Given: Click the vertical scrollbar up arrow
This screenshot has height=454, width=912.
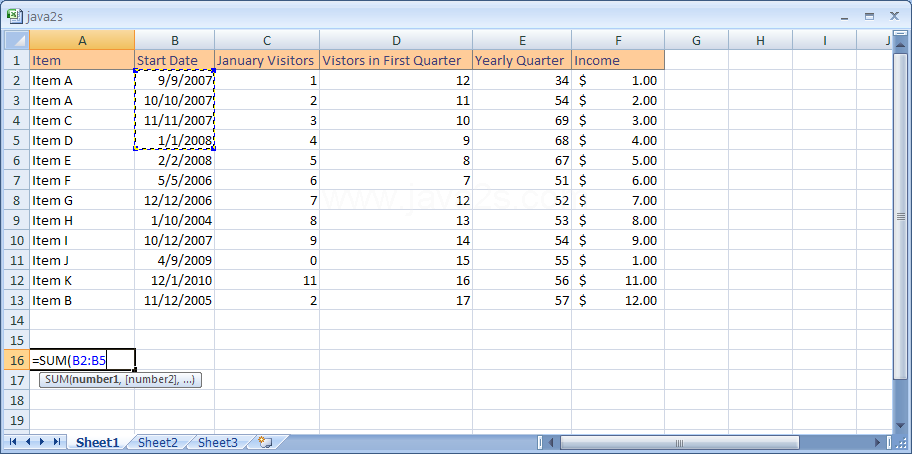Looking at the screenshot, I should pyautogui.click(x=901, y=44).
